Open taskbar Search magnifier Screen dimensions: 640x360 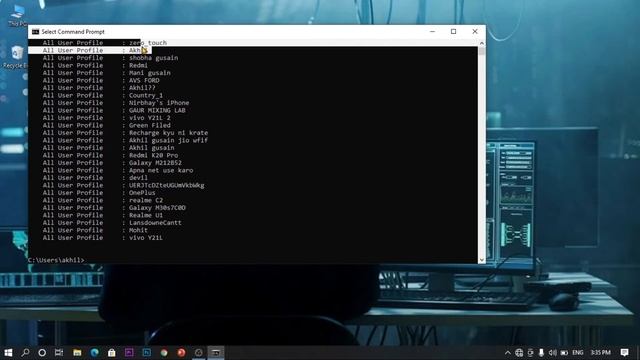(x=25, y=352)
